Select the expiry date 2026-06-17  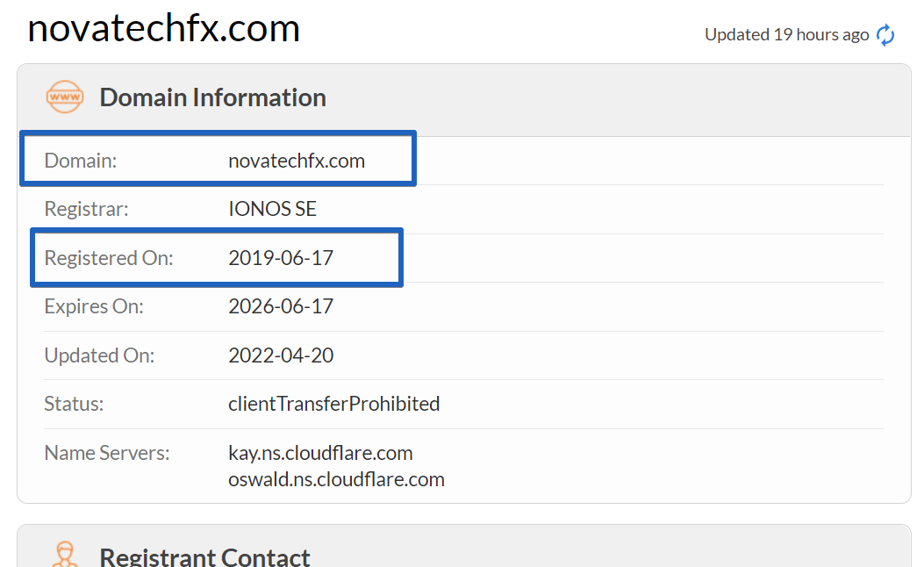point(281,306)
